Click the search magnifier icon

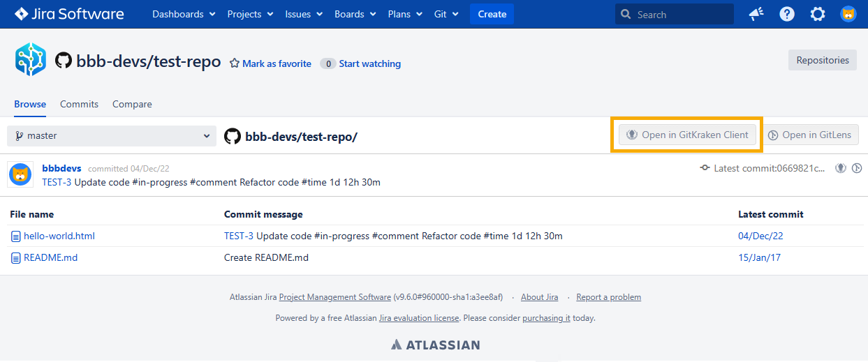pos(626,15)
